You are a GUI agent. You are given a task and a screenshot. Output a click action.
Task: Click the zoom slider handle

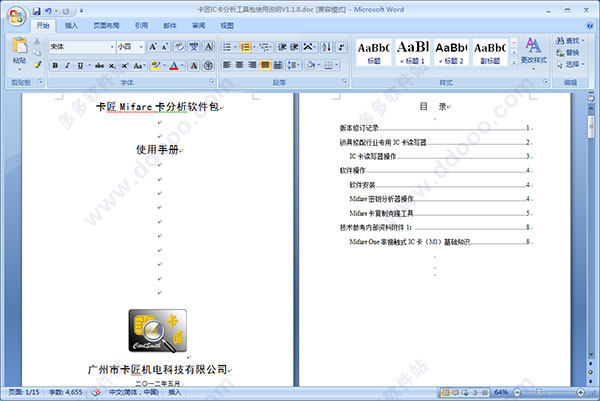click(539, 392)
